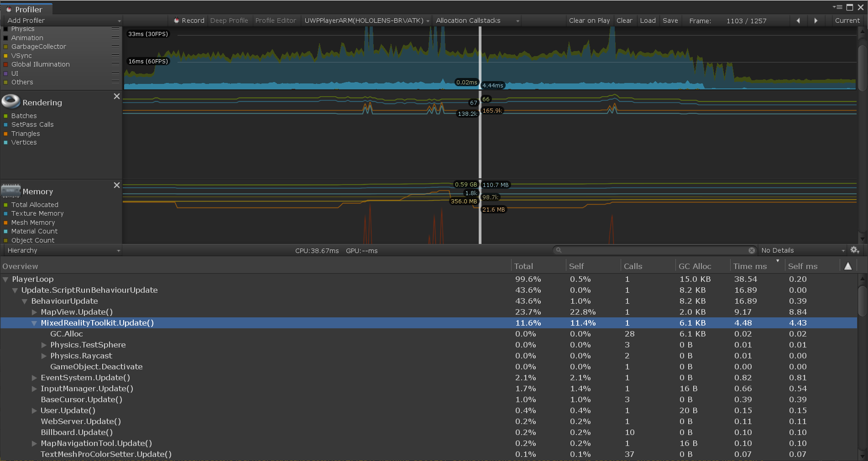The width and height of the screenshot is (868, 461).
Task: Click the Clear button
Action: [624, 21]
